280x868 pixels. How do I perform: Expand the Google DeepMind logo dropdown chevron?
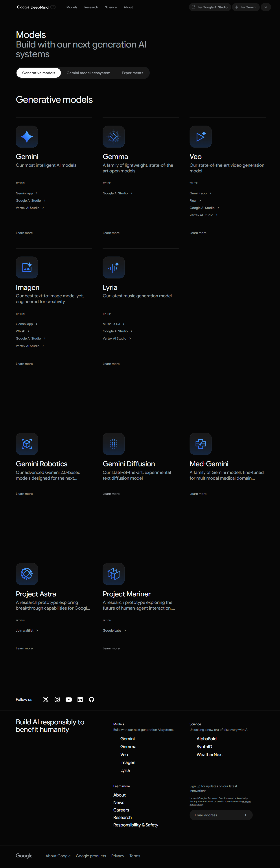pos(53,7)
